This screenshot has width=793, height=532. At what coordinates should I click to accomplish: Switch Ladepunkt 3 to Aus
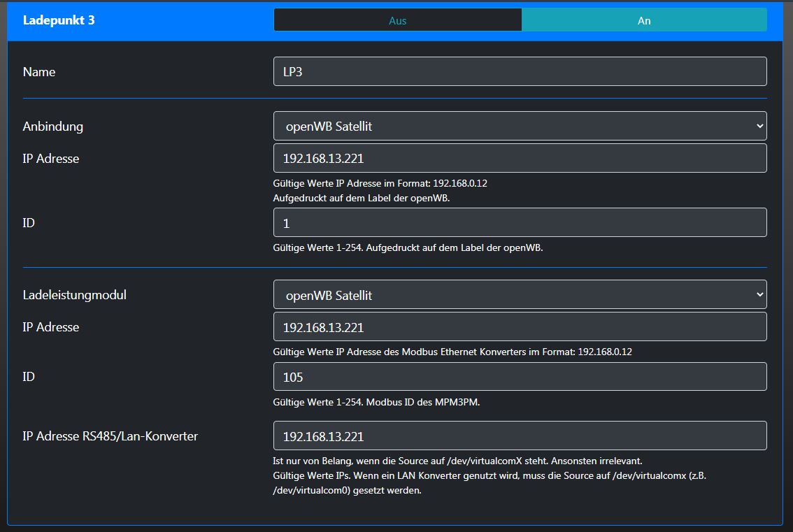[397, 20]
